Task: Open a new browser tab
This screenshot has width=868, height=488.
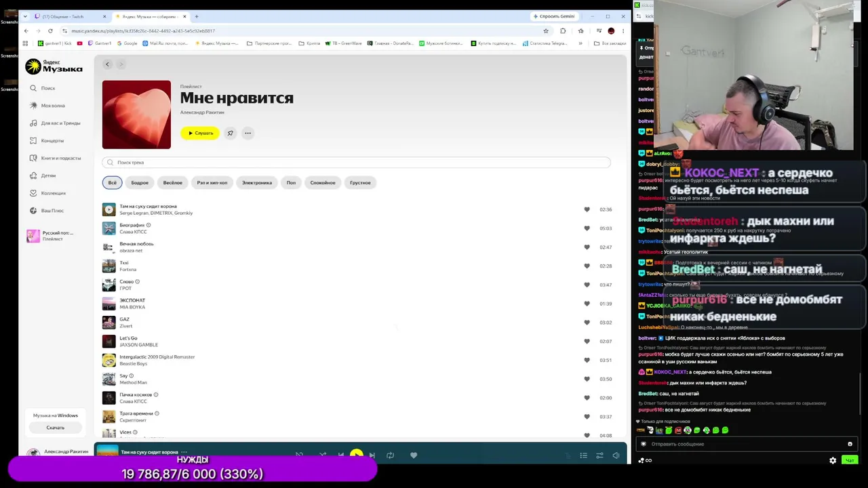Action: (197, 16)
